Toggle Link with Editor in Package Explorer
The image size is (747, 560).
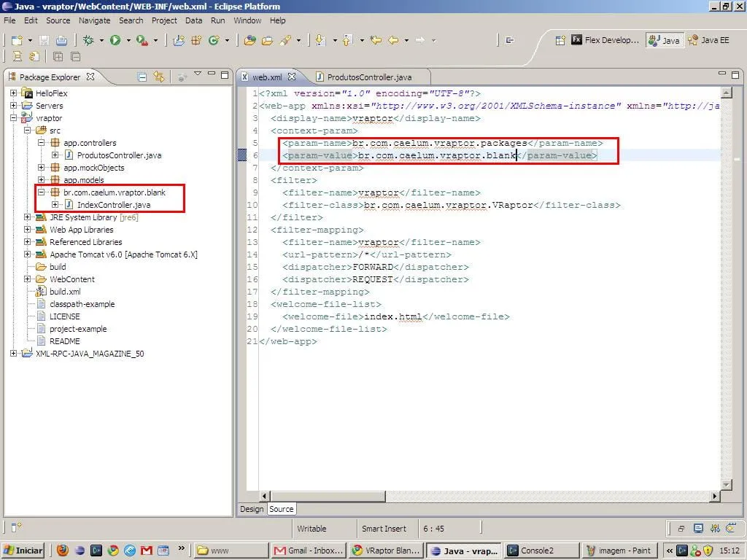pos(158,77)
